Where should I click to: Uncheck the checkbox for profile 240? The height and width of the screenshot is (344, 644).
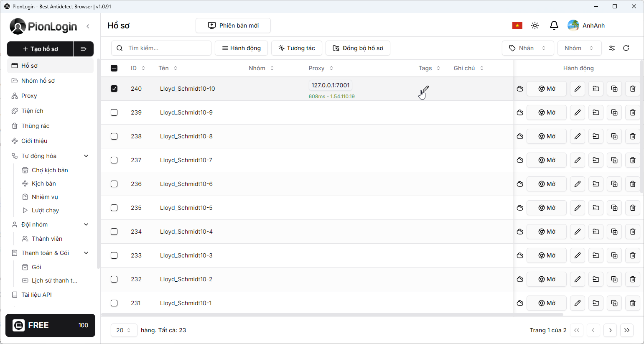pos(114,89)
